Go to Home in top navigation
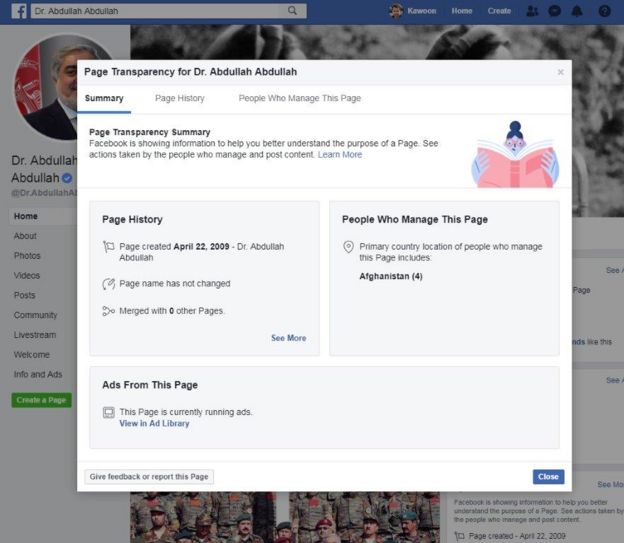The height and width of the screenshot is (543, 624). click(x=462, y=11)
